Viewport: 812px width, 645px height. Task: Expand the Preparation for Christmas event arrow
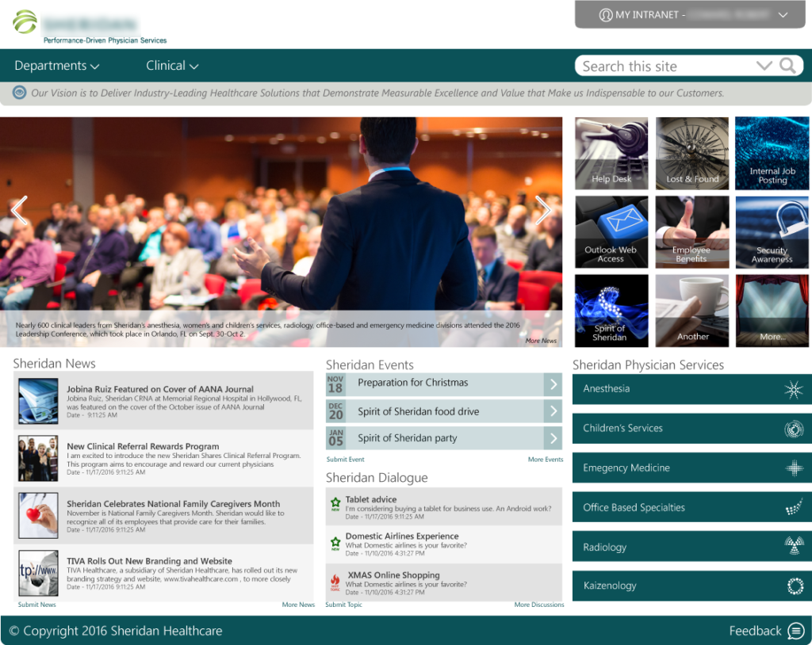tap(553, 384)
